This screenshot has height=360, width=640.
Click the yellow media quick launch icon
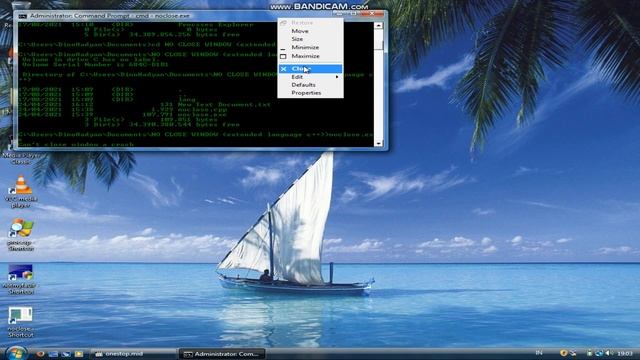coord(79,354)
